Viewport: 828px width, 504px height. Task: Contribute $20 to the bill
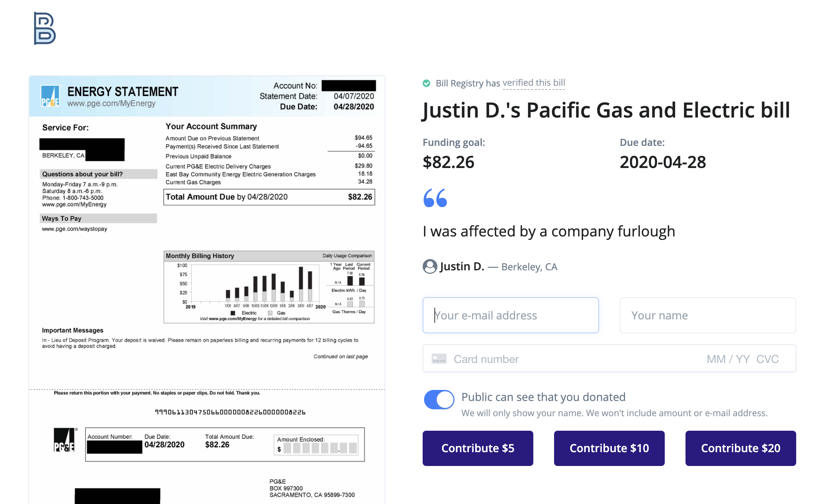pos(740,448)
